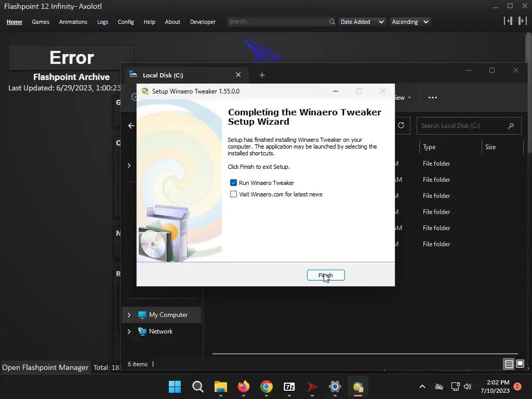Viewport: 532px width, 399px height.
Task: Open the File Explorer View dropdown
Action: tap(403, 98)
